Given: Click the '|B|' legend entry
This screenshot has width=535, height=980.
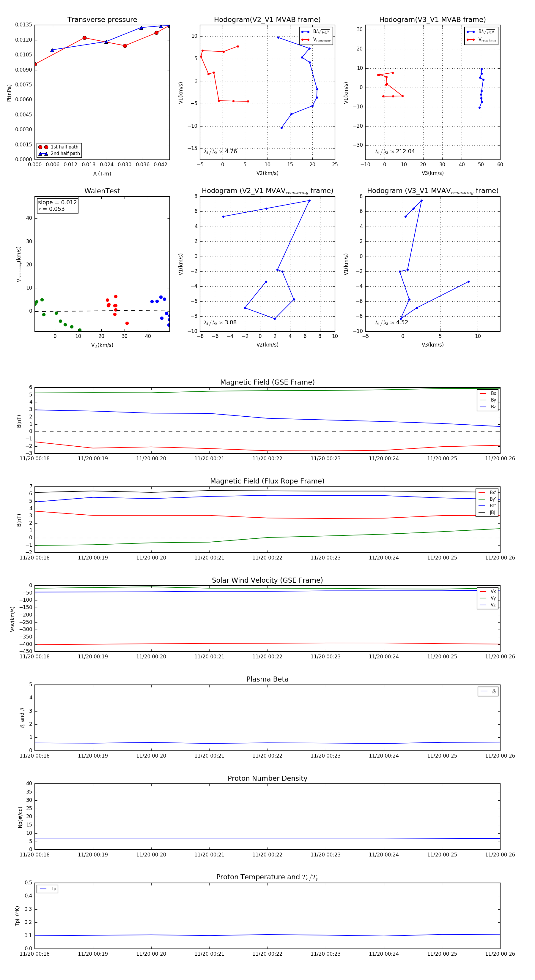Looking at the screenshot, I should coord(487,513).
